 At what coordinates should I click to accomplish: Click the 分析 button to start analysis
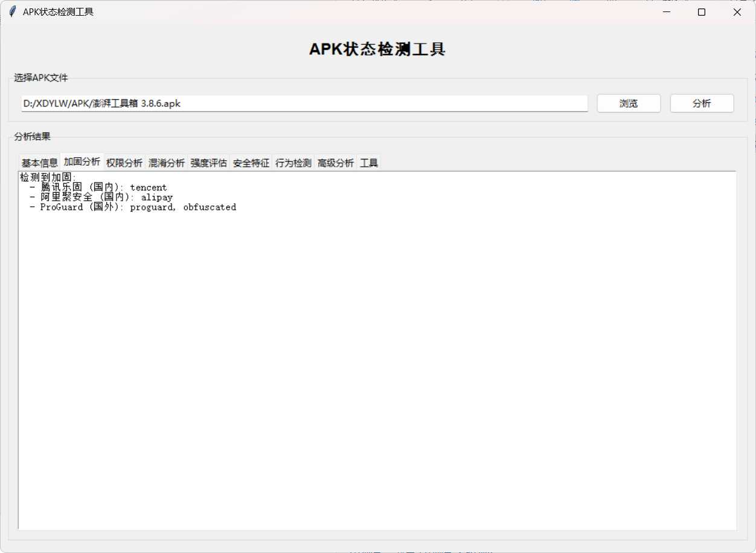[702, 103]
